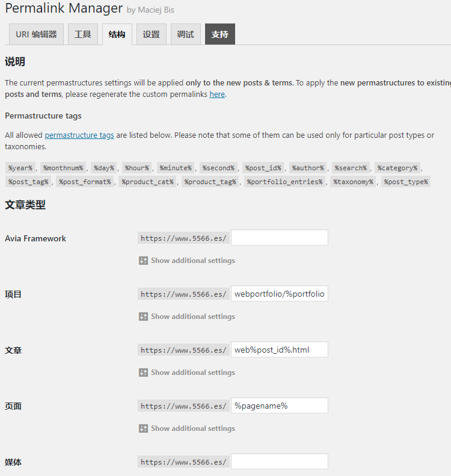451x476 pixels.
Task: Show additional settings for 项目
Action: [193, 317]
